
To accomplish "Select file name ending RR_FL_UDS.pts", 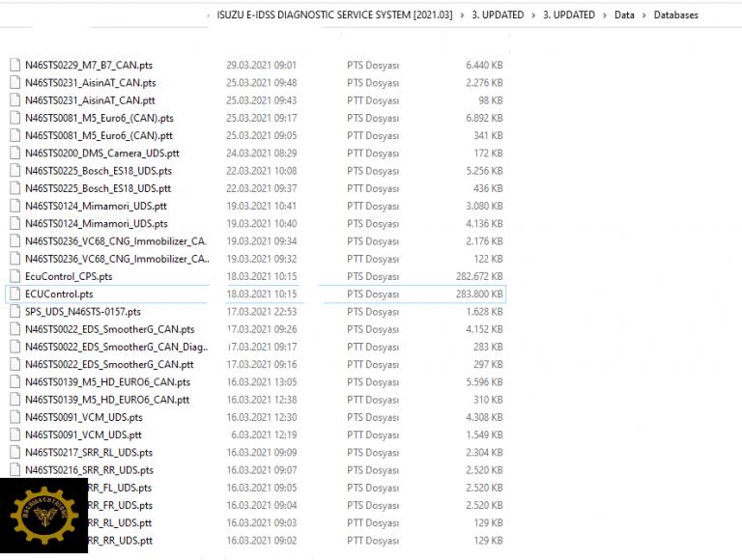I will point(120,488).
